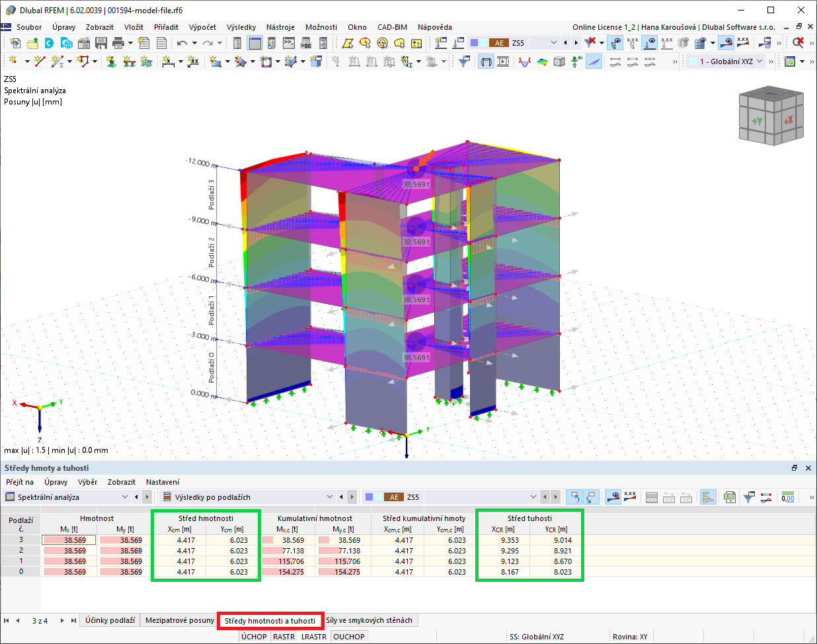817x644 pixels.
Task: Click the OUCHOP status bar button
Action: click(x=349, y=637)
